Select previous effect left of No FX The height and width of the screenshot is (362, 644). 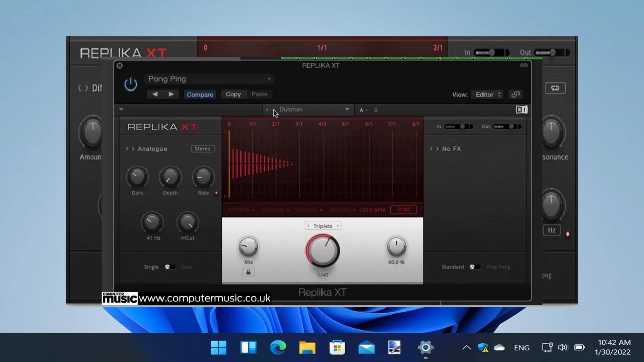coord(431,149)
